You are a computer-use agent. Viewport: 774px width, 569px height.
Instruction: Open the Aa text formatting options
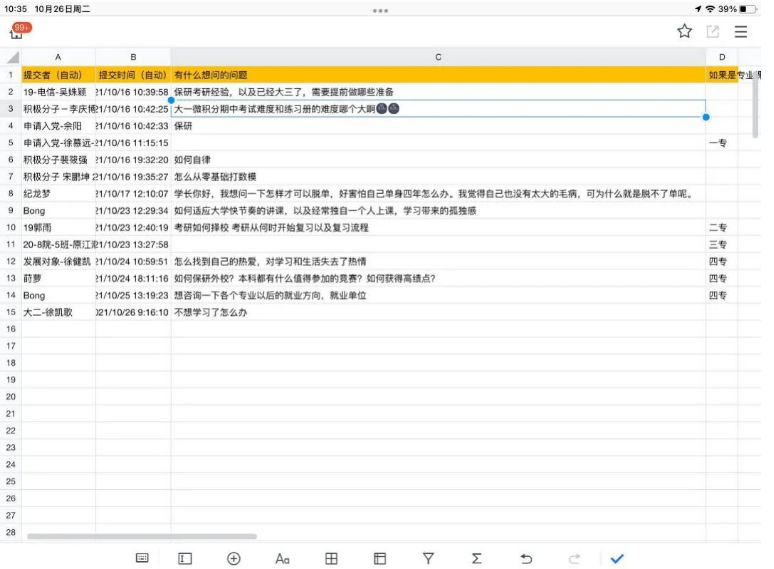point(282,558)
